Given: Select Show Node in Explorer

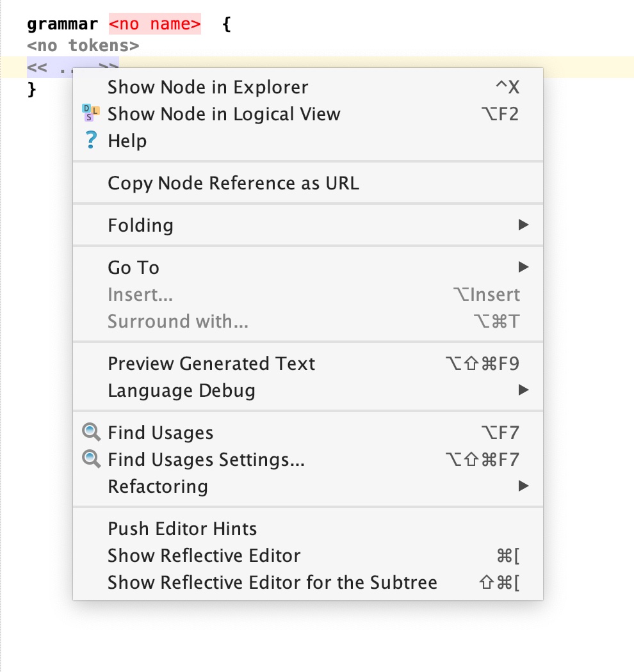Looking at the screenshot, I should [x=207, y=87].
